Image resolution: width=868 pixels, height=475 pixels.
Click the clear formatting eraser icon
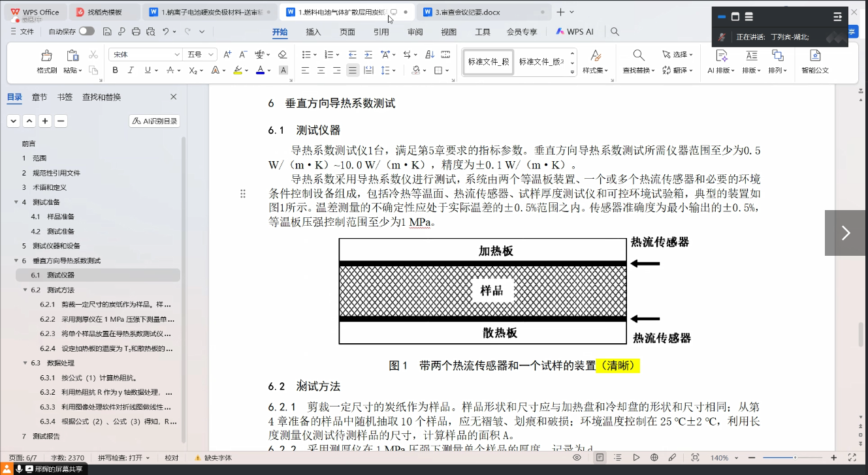[282, 54]
